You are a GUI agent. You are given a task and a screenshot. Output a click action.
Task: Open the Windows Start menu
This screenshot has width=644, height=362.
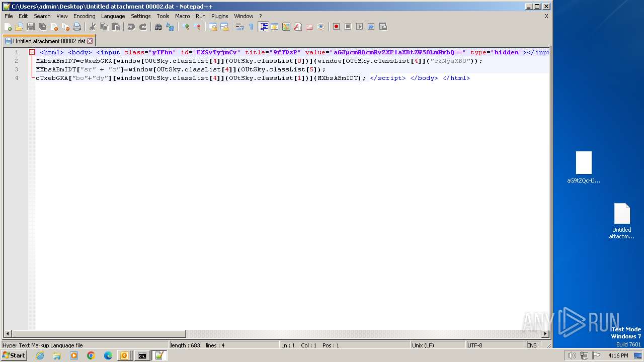click(14, 355)
